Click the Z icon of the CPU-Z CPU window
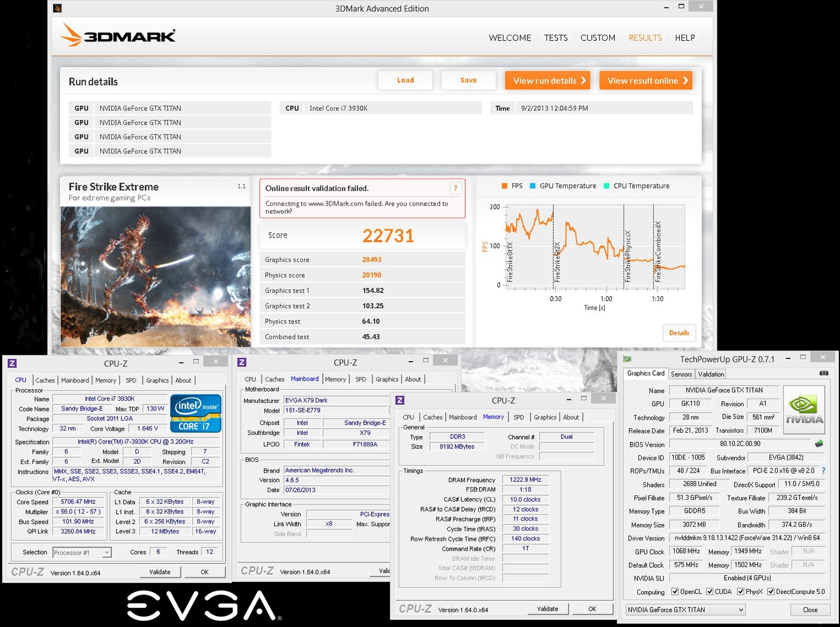Viewport: 840px width, 627px height. [x=12, y=363]
